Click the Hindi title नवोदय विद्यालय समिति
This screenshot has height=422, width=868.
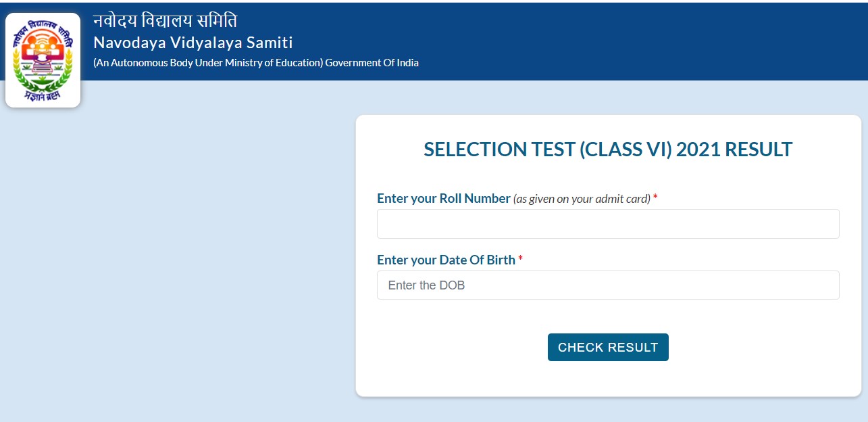coord(165,22)
